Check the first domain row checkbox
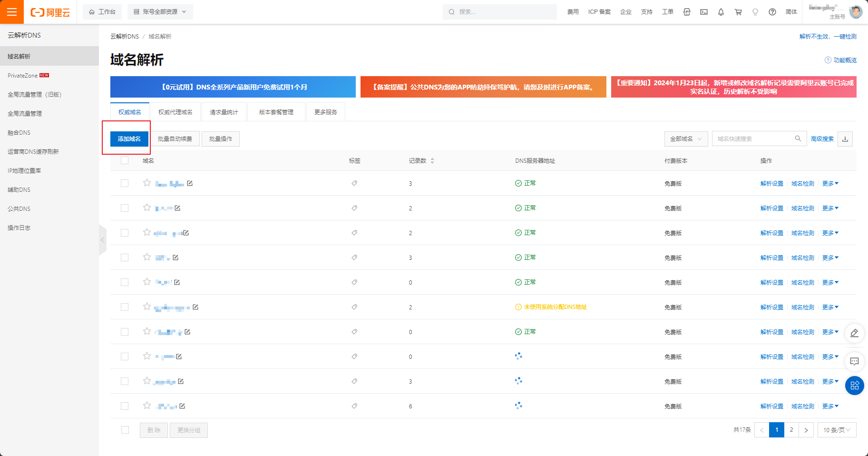The image size is (868, 456). (125, 183)
